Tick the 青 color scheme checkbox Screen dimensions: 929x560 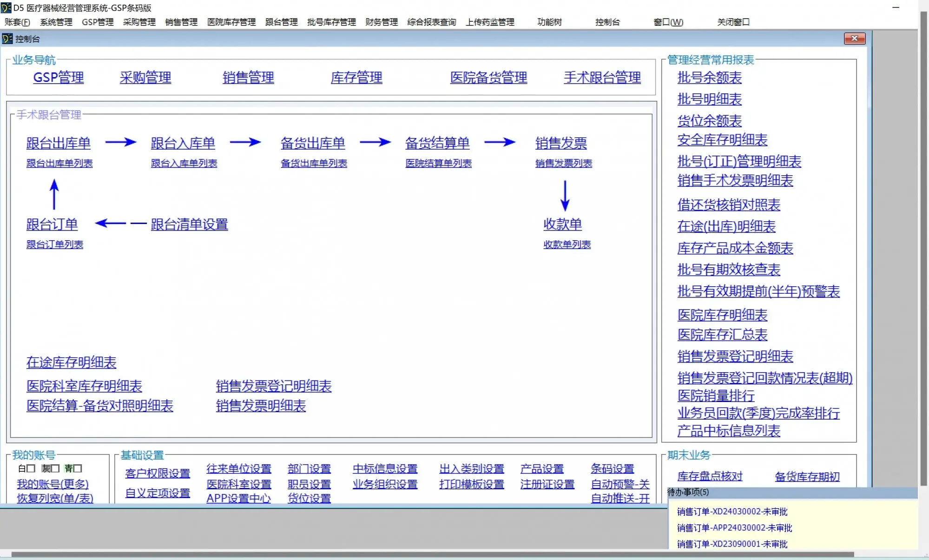[x=78, y=468]
